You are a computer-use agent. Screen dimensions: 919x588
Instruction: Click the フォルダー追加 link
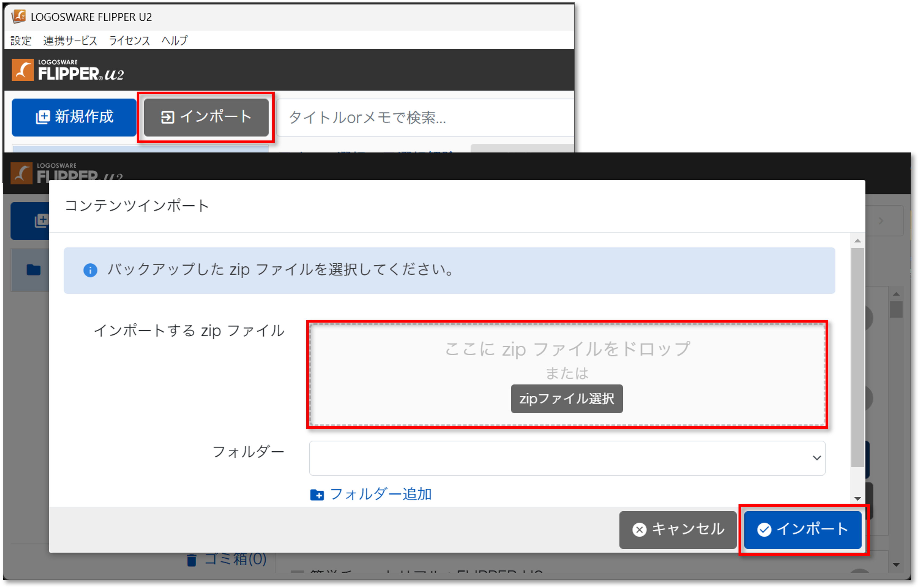coord(380,494)
